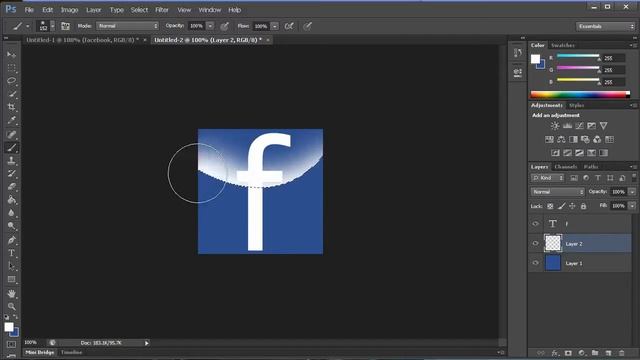Open the Essentials workspace dropdown
Image resolution: width=640 pixels, height=360 pixels.
(605, 26)
